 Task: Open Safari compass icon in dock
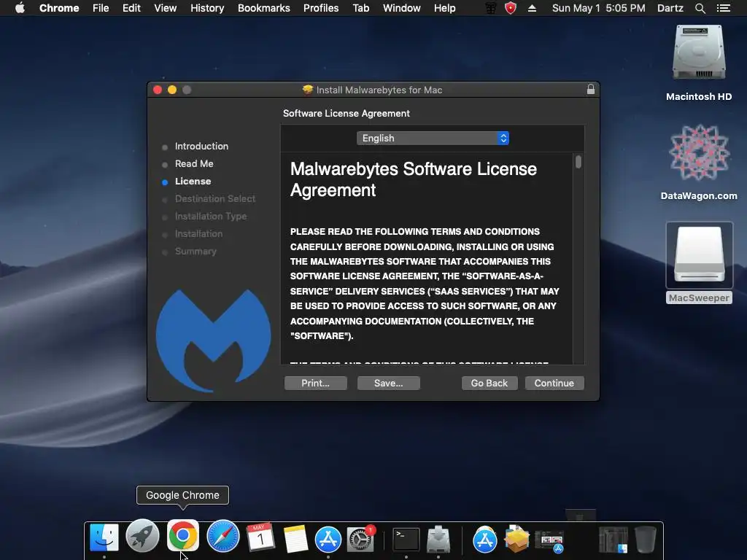223,537
